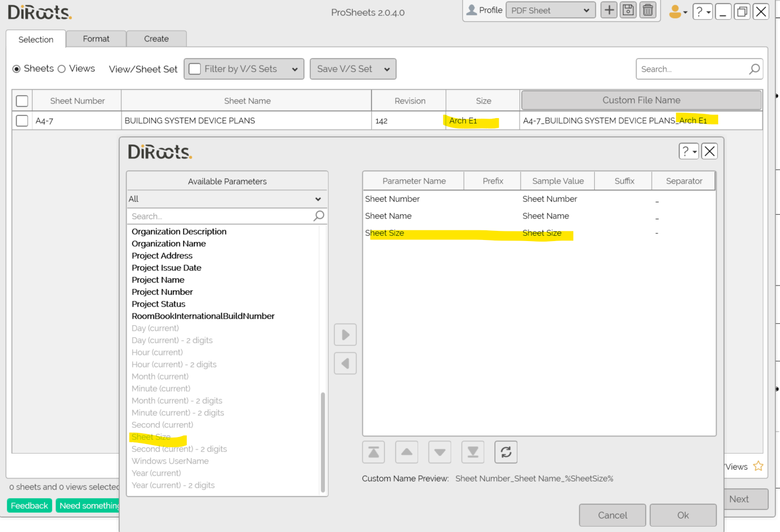The image size is (780, 532).
Task: Click the Revision column header
Action: click(x=410, y=101)
